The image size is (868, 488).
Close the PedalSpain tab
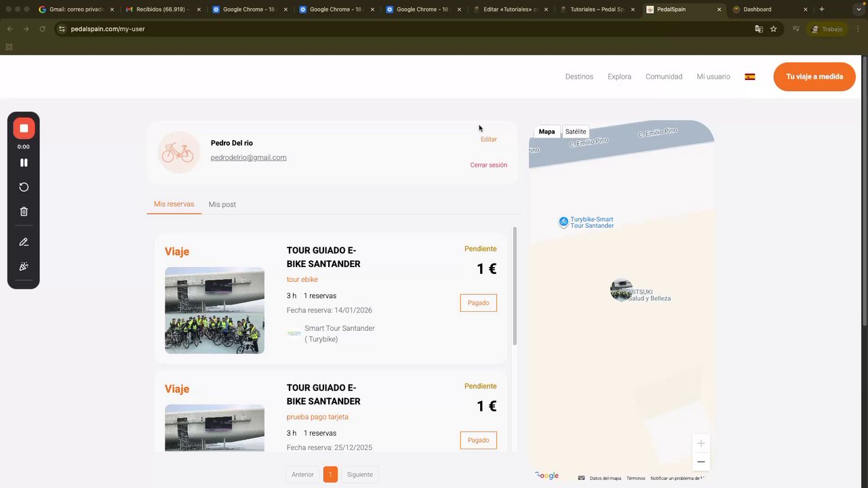coord(719,9)
